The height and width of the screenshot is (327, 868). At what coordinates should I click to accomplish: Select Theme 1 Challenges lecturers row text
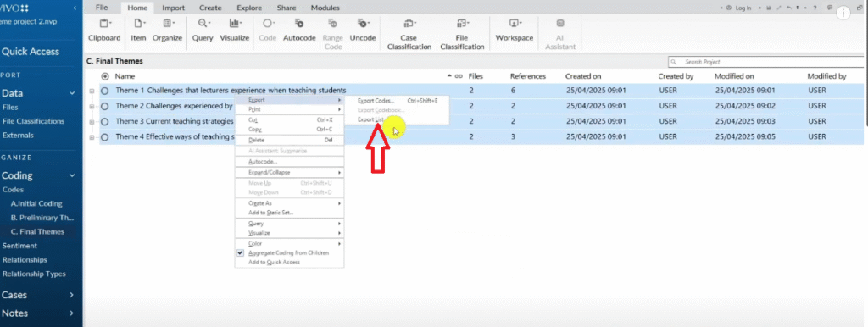(231, 90)
